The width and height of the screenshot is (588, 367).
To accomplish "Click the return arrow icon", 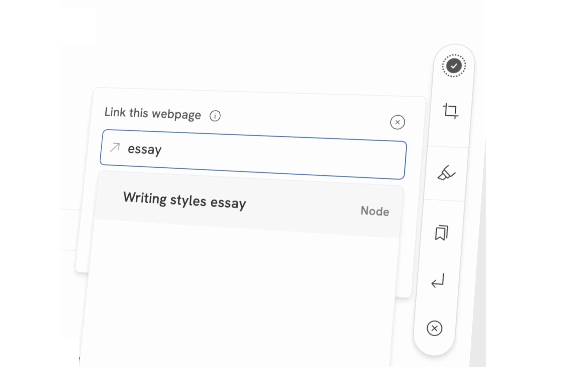I will [x=438, y=281].
